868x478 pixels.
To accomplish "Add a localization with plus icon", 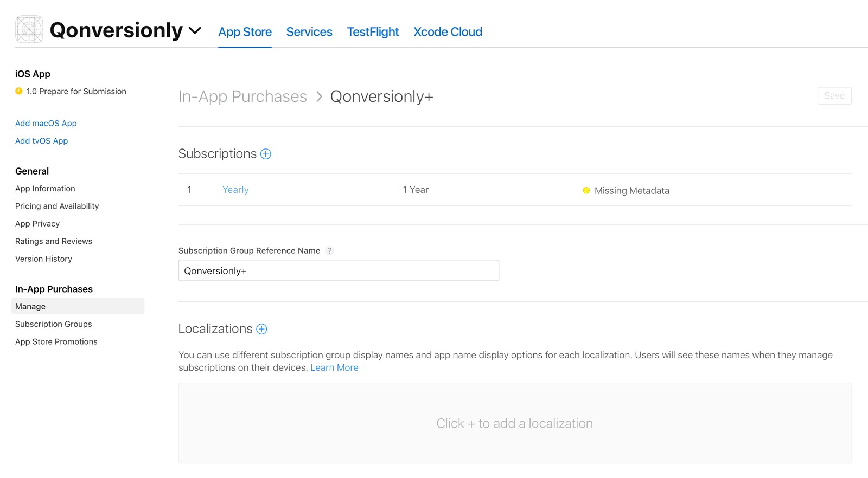I will (x=261, y=329).
